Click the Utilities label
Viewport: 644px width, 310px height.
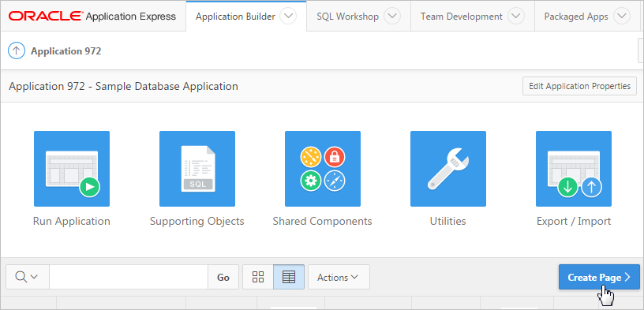[x=448, y=222]
